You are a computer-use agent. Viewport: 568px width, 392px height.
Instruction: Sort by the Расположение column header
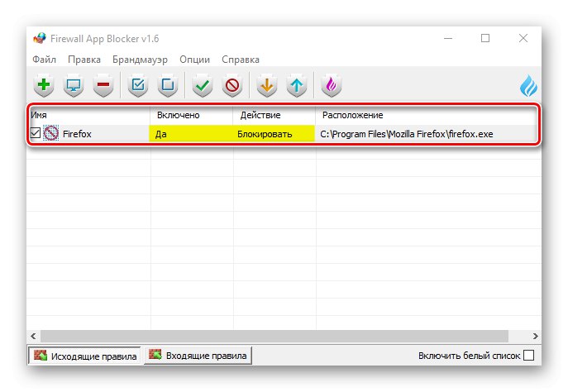(427, 115)
